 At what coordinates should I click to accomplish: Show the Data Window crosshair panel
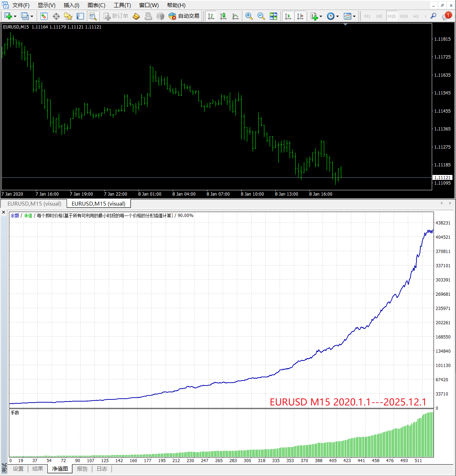coord(56,16)
